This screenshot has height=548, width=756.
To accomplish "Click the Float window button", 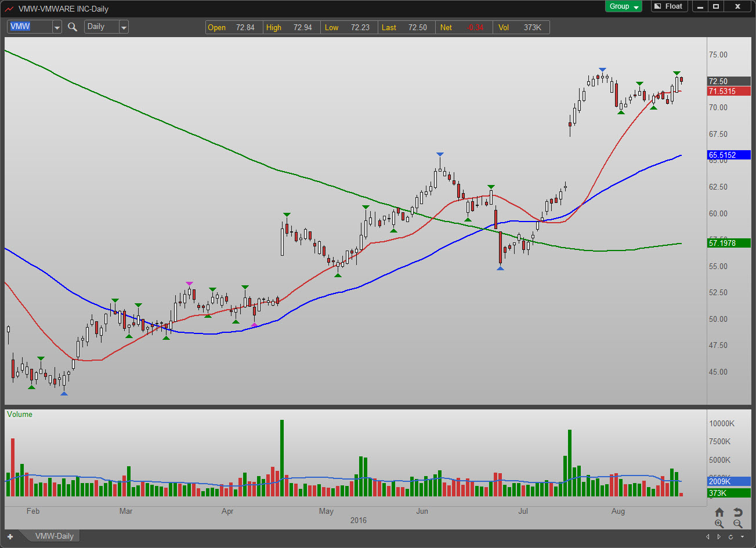I will pos(668,6).
